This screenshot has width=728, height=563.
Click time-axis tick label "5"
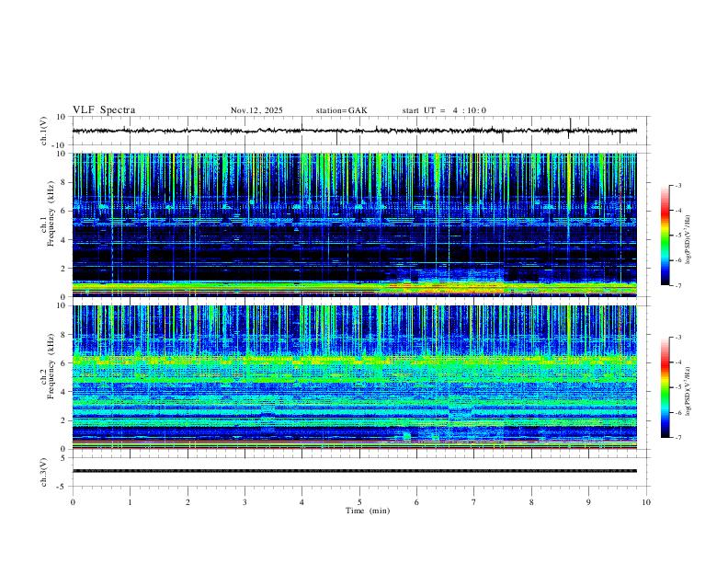[x=359, y=502]
